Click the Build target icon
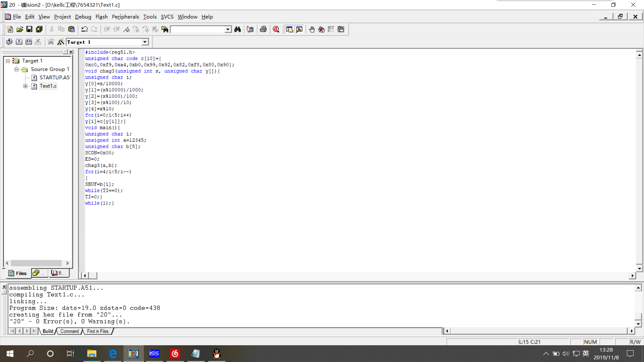Screen dimensions: 644x362 [19, 42]
